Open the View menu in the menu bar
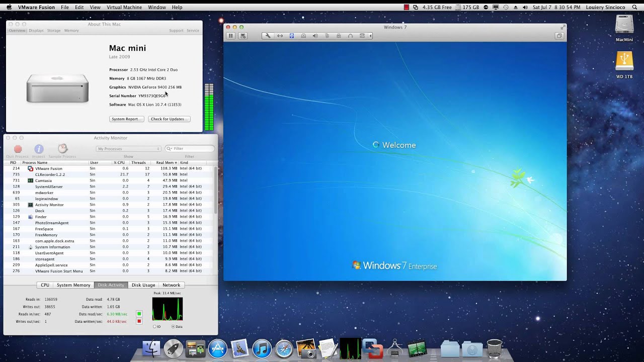644x362 pixels. [x=95, y=8]
